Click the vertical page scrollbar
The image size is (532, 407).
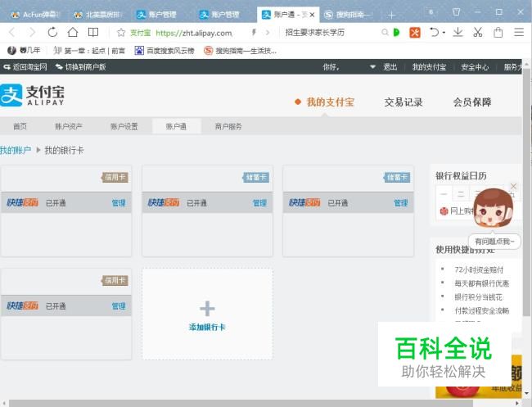(526, 192)
